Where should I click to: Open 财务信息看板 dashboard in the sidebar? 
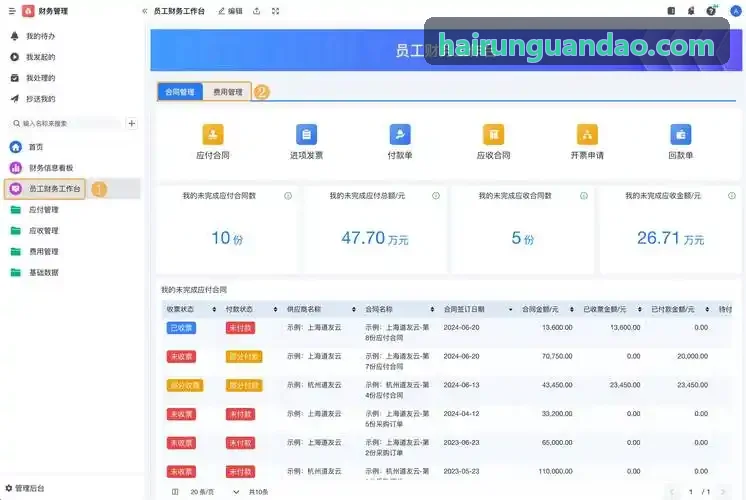(51, 168)
